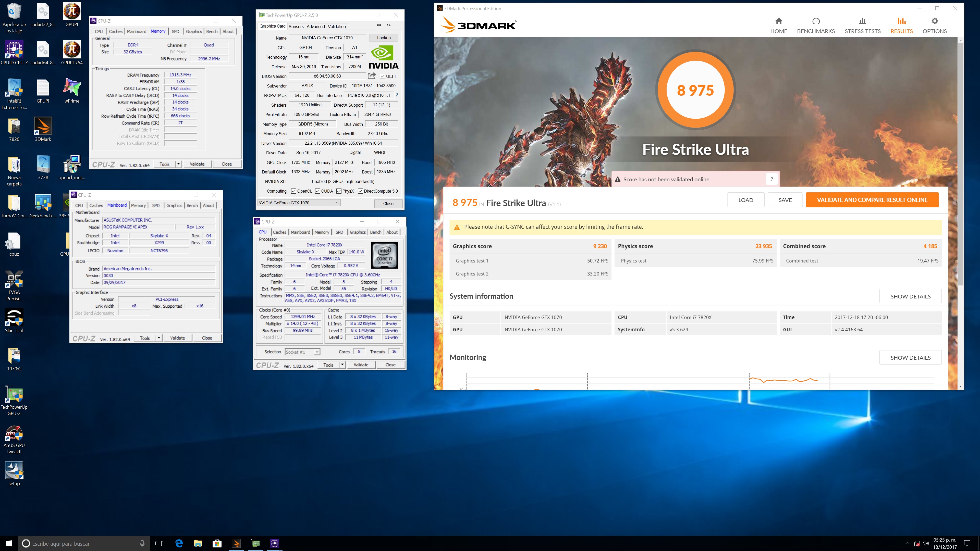Open Microsoft Edge from the taskbar
This screenshot has height=551, width=980.
179,543
